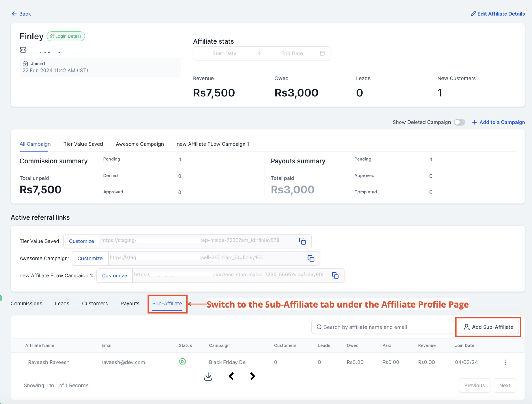The image size is (532, 404).
Task: Click Showing 1 to 1 of 1 Records text
Action: pyautogui.click(x=56, y=385)
